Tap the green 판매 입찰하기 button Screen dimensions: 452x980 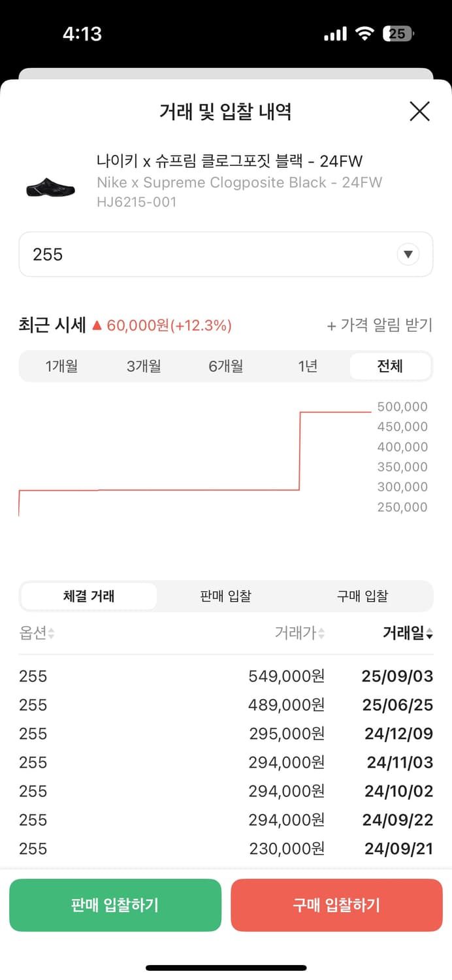[x=115, y=905]
